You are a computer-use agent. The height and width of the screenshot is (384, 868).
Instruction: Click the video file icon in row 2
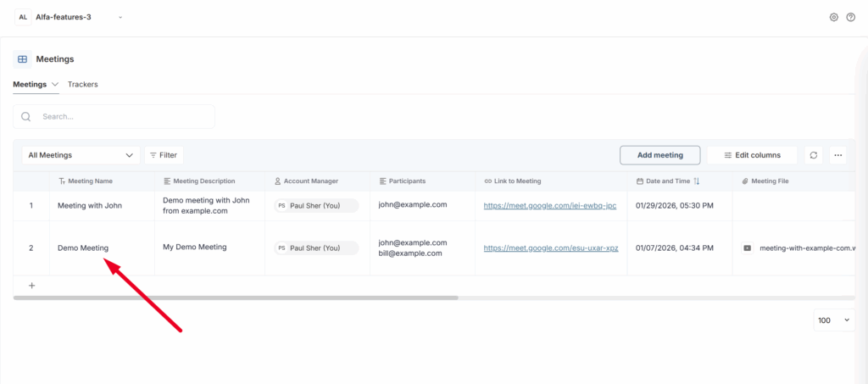coord(747,248)
